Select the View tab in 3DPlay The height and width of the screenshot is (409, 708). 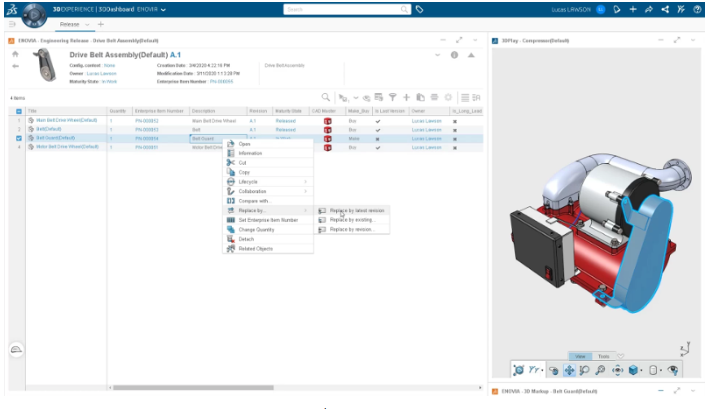pyautogui.click(x=580, y=356)
